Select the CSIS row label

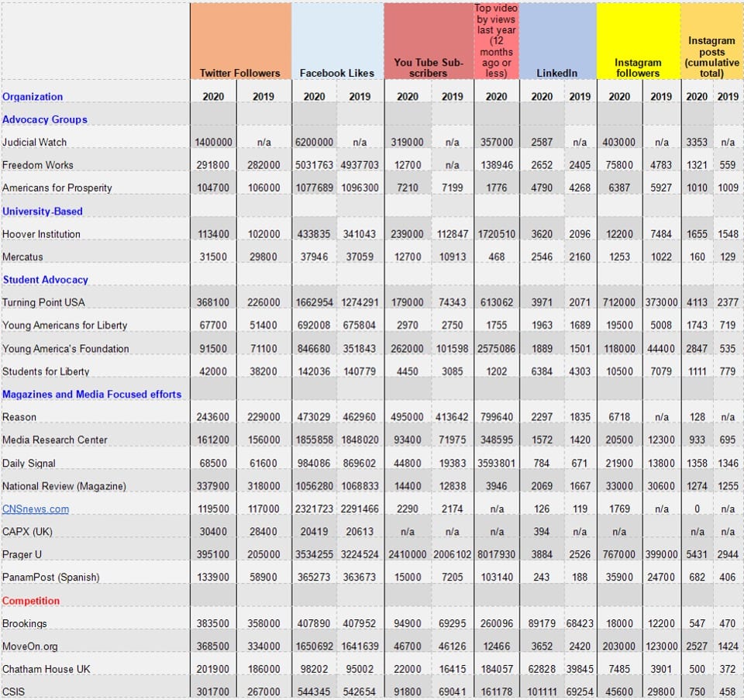pyautogui.click(x=13, y=691)
